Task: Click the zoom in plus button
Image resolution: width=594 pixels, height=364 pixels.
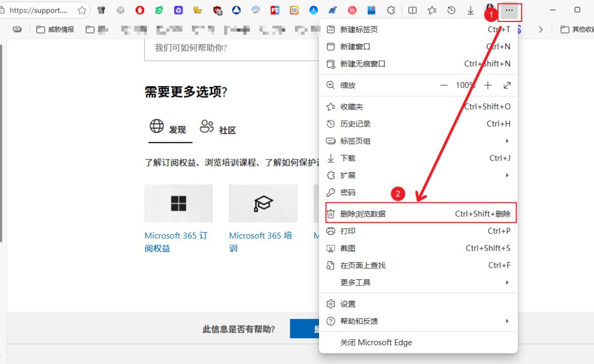Action: [x=488, y=85]
